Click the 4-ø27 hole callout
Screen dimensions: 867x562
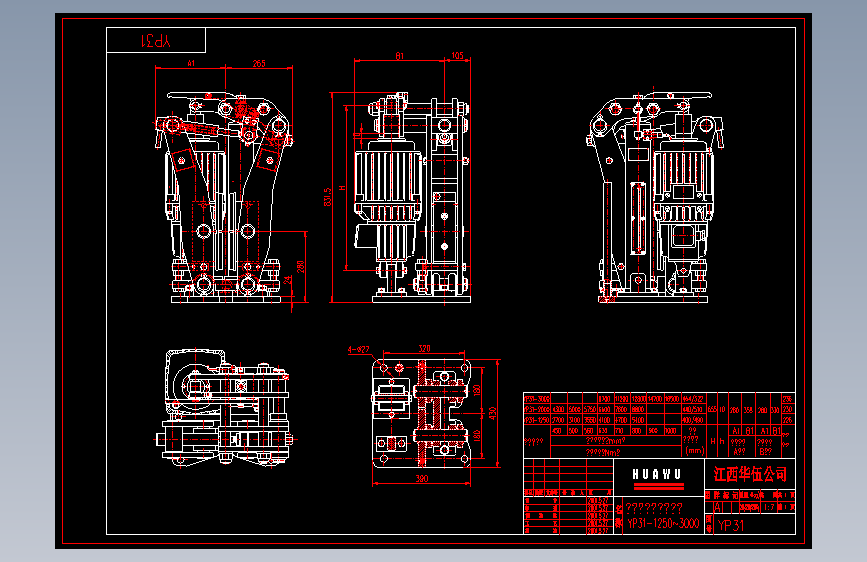coord(358,350)
